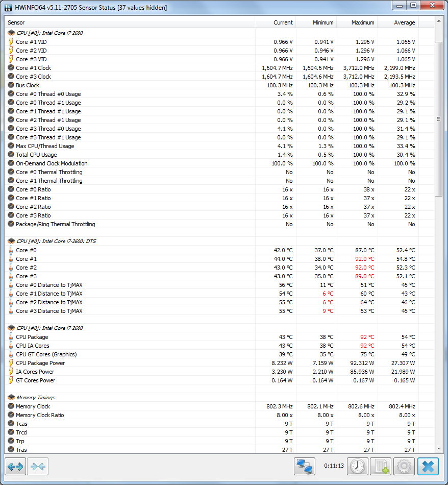Click the HWiNFO64 title bar app icon
The height and width of the screenshot is (485, 448).
coord(8,8)
